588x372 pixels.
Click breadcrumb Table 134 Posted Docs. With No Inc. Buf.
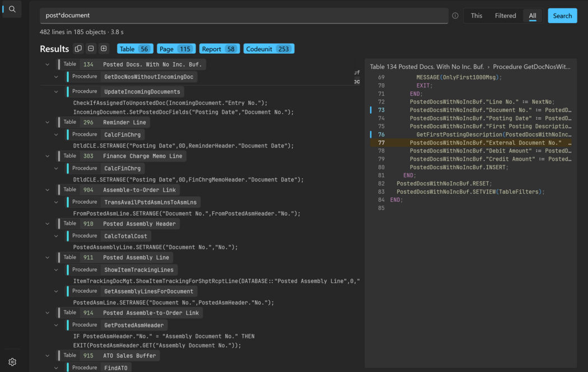pos(427,67)
